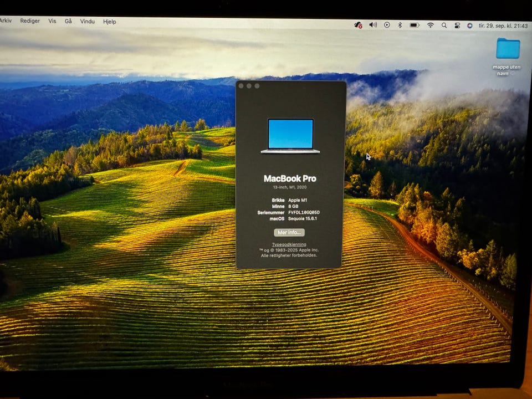The height and width of the screenshot is (399, 532).
Task: Open the Hjelp menu
Action: 110,22
